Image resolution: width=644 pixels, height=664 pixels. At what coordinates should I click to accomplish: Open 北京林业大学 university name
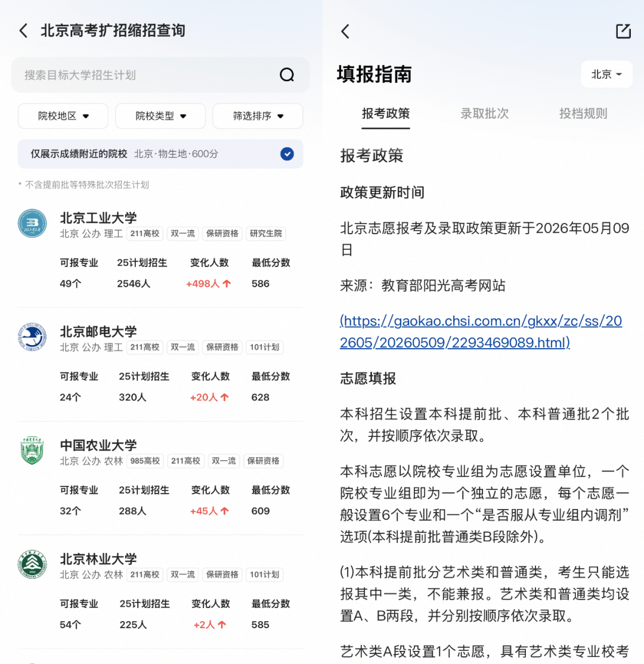click(98, 559)
